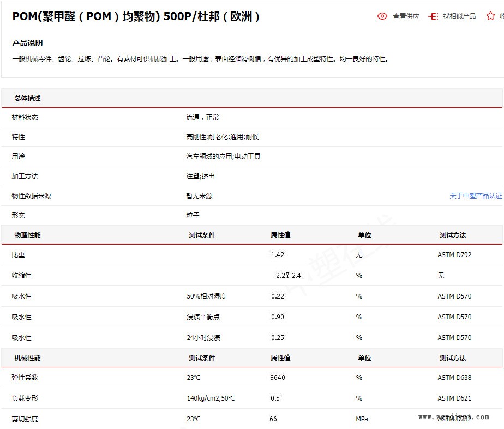The height and width of the screenshot is (429, 504).
Task: Click ASTM D792 in the 比重 row
Action: coord(454,255)
